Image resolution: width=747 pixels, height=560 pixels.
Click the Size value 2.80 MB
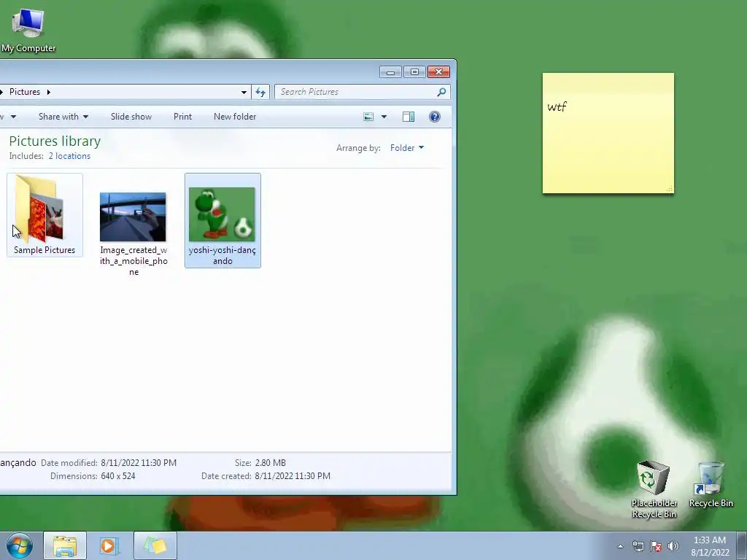(270, 463)
